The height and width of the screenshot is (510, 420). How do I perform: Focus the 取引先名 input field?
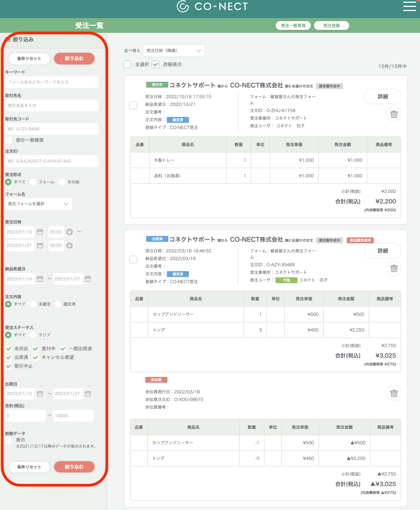click(x=52, y=105)
